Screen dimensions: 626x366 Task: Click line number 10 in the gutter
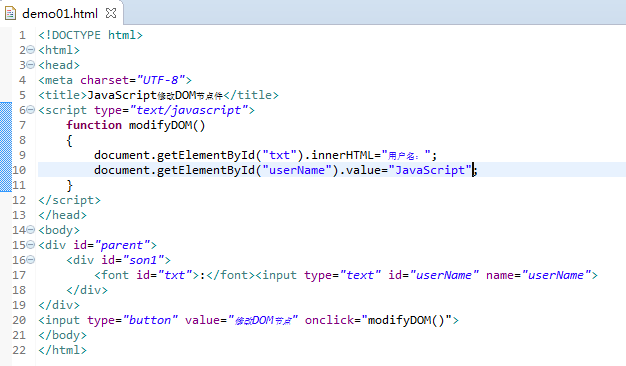click(19, 170)
